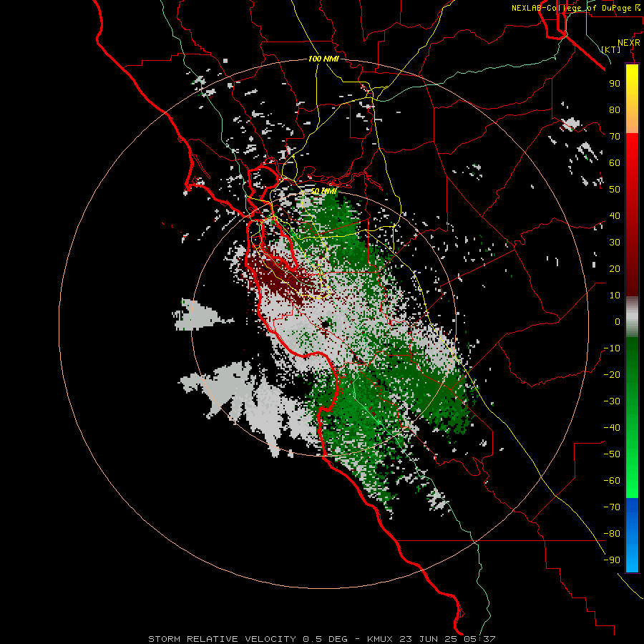The height and width of the screenshot is (644, 644).
Task: Click the positive 70 scale value
Action: pos(615,137)
